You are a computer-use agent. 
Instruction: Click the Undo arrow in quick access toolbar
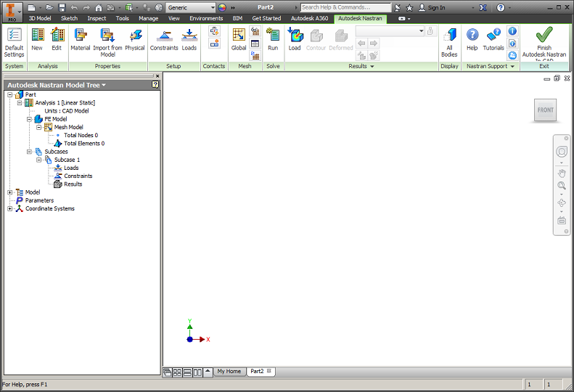[74, 7]
